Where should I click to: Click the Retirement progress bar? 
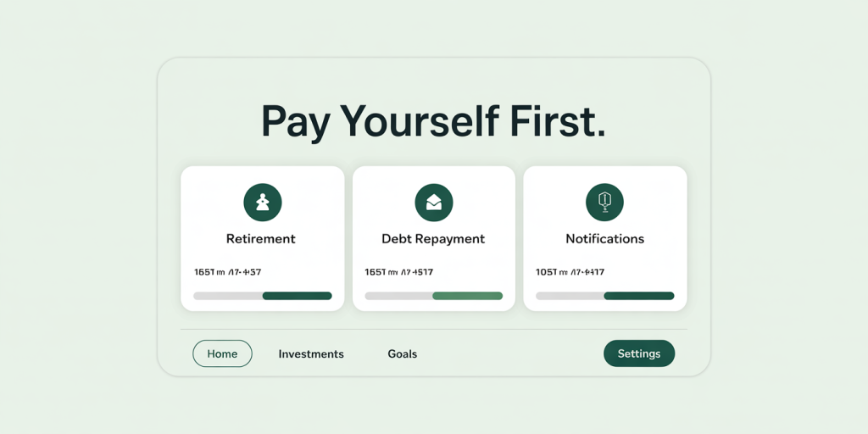[263, 296]
